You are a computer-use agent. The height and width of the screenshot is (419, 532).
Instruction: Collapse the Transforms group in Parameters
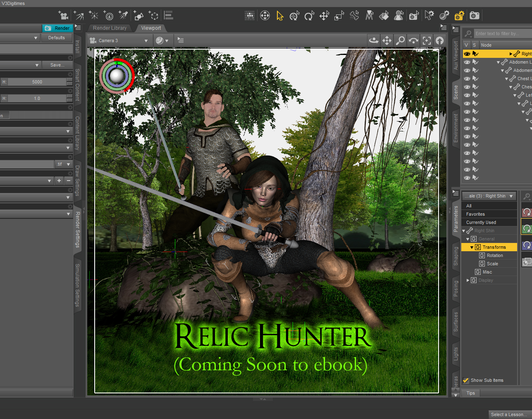click(472, 247)
